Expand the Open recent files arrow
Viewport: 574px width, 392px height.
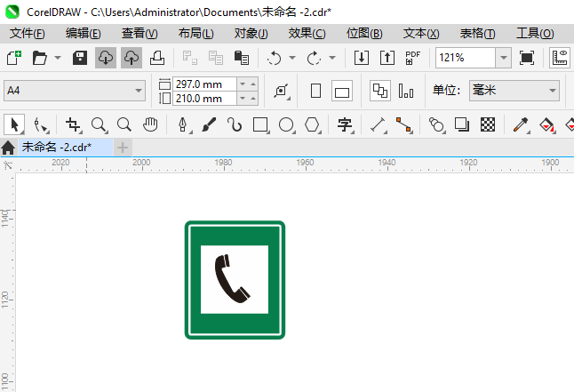point(58,58)
